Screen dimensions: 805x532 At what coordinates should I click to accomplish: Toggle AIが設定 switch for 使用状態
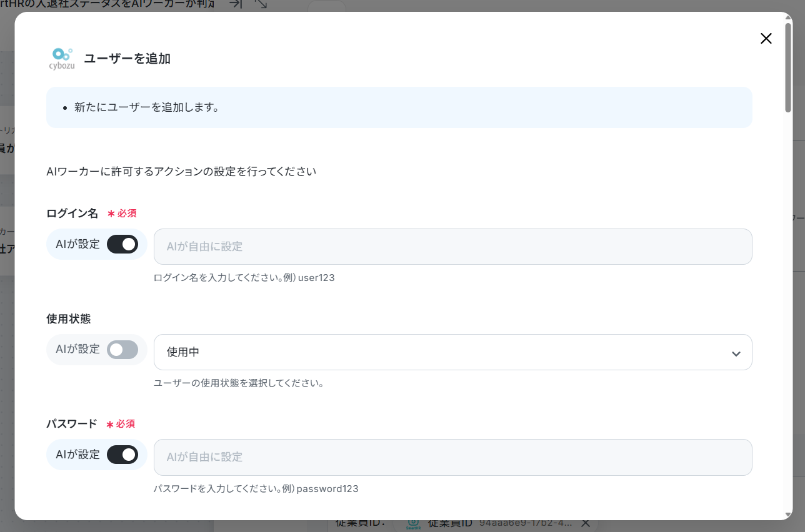122,350
